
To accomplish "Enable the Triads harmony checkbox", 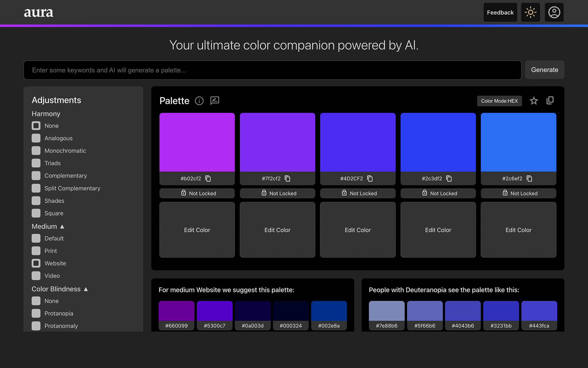I will 36,163.
